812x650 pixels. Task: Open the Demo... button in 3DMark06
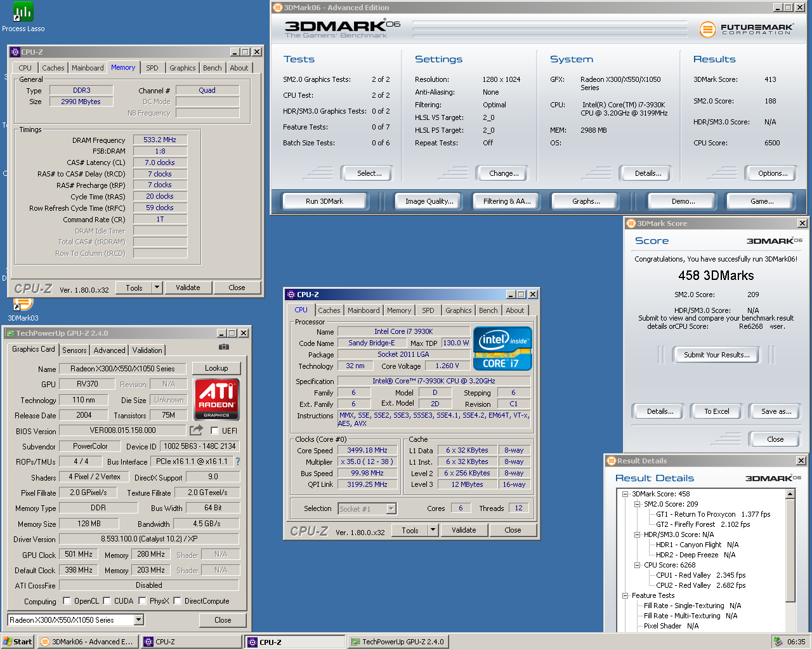683,201
